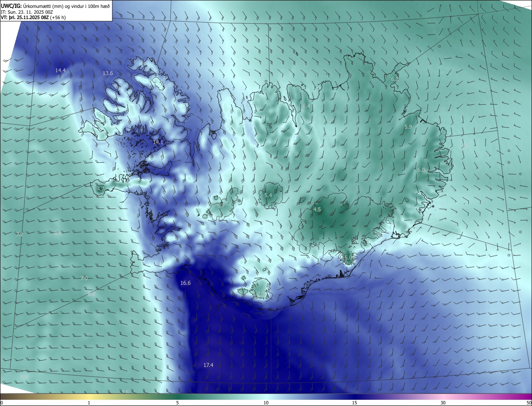Click the 8.1 value label on the map

coord(58,233)
